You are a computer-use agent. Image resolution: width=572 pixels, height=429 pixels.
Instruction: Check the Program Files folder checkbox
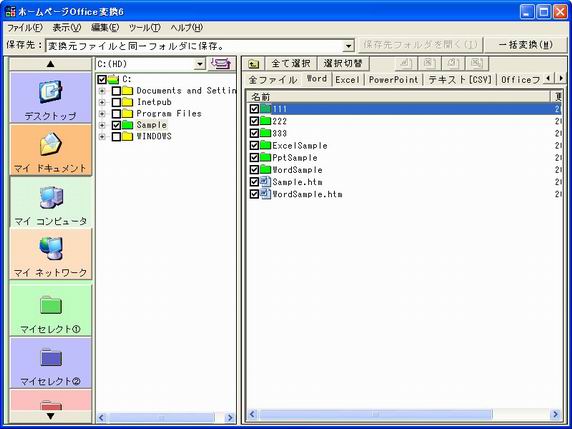tap(116, 113)
